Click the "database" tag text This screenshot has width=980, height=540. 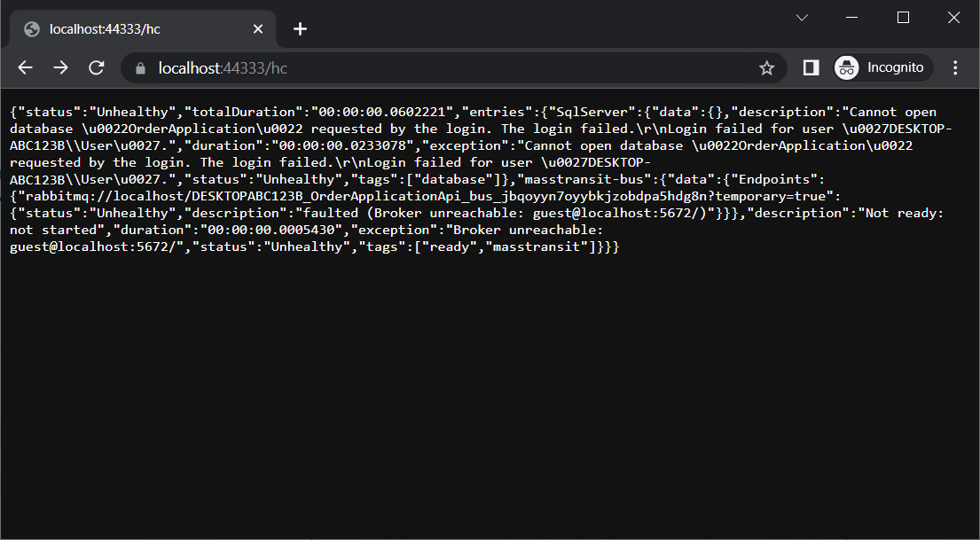(453, 179)
